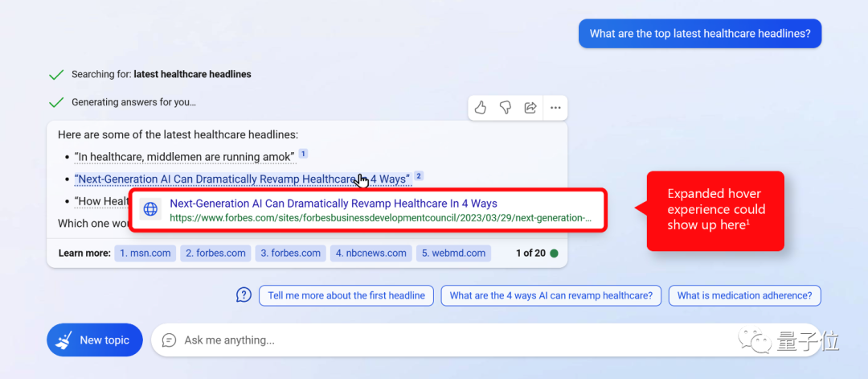The height and width of the screenshot is (379, 868).
Task: Click citation superscript 2
Action: point(419,175)
